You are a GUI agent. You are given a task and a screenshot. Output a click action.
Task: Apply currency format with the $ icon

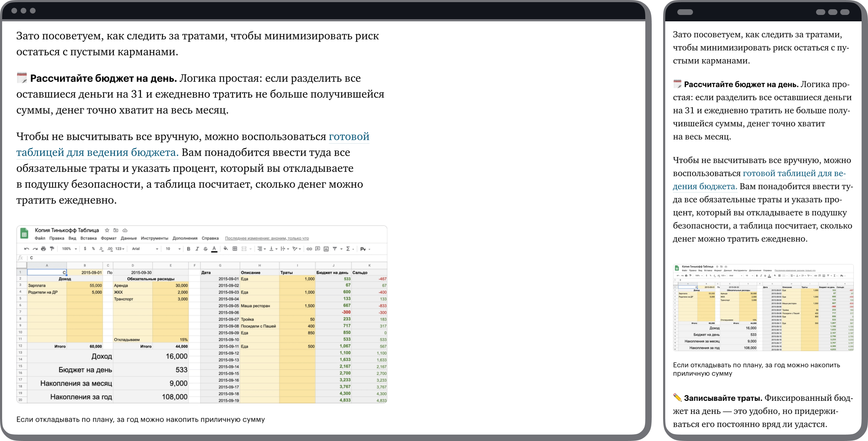tap(85, 249)
